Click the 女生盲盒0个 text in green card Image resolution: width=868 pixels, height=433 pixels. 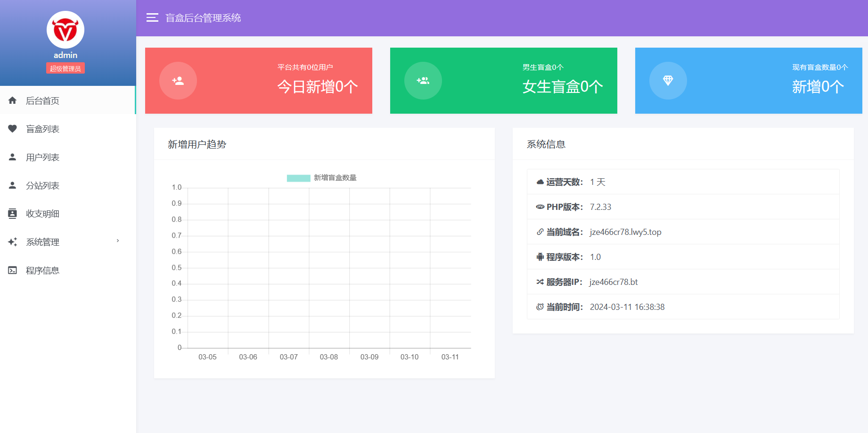click(x=563, y=87)
